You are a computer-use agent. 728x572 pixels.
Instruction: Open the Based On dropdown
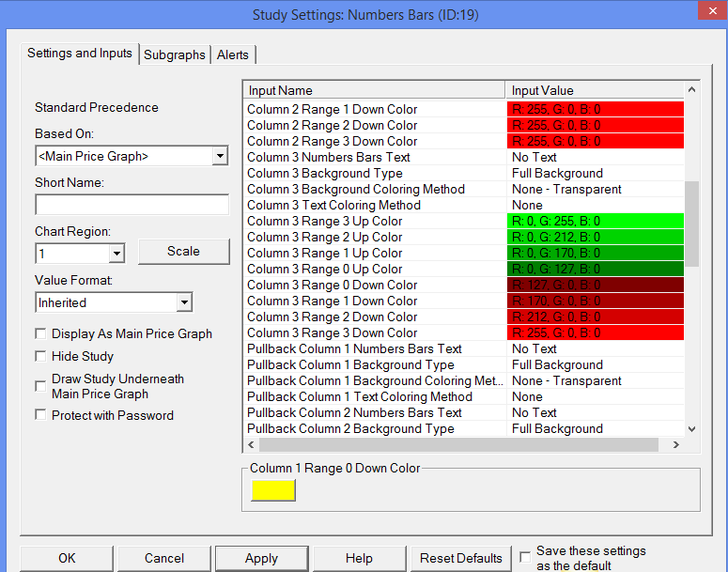(x=220, y=156)
